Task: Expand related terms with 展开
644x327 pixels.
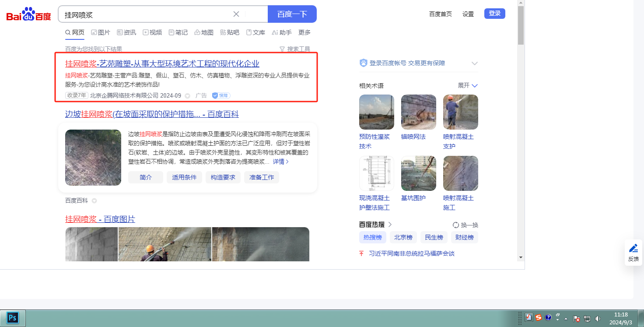Action: point(468,85)
